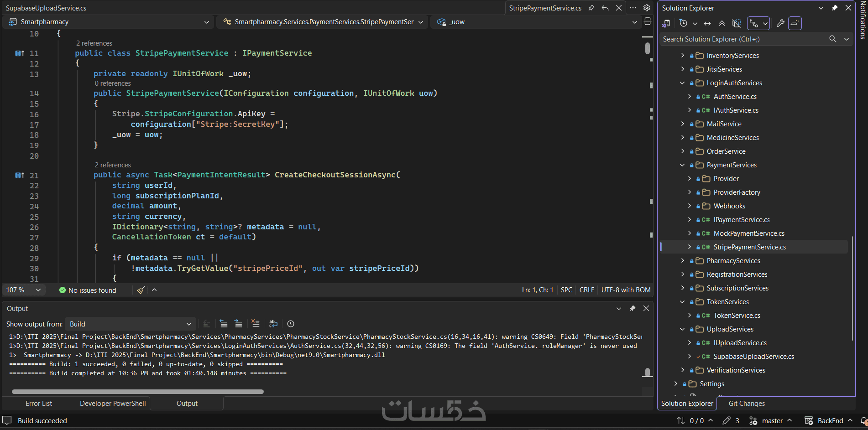The height and width of the screenshot is (430, 868).
Task: Click the interface implementation glyph on line 21
Action: (19, 176)
